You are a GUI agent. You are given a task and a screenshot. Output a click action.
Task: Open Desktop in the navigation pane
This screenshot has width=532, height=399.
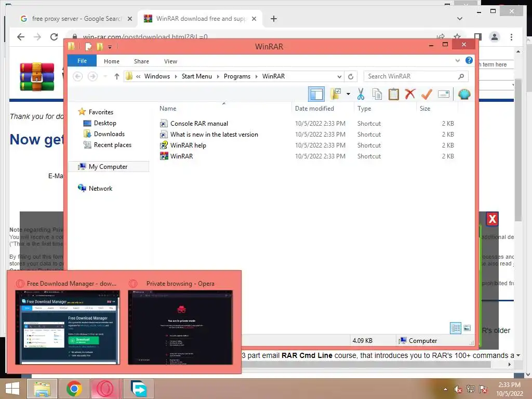point(105,123)
